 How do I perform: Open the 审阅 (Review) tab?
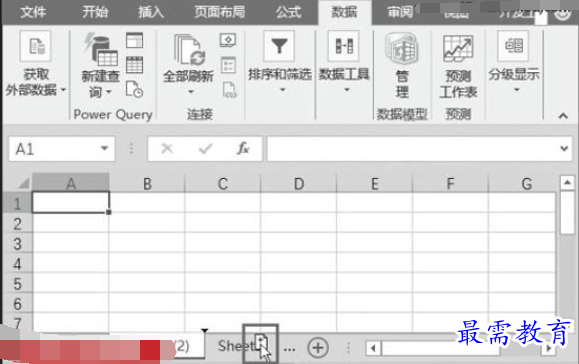[400, 12]
